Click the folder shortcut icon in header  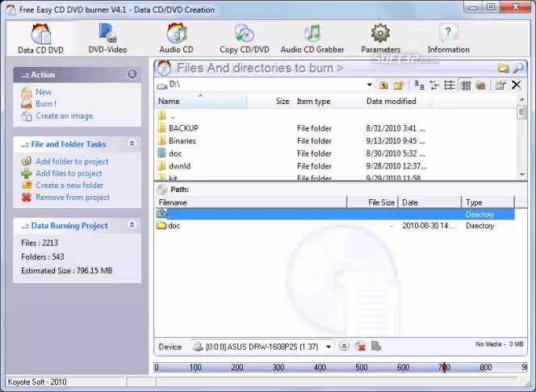[503, 68]
